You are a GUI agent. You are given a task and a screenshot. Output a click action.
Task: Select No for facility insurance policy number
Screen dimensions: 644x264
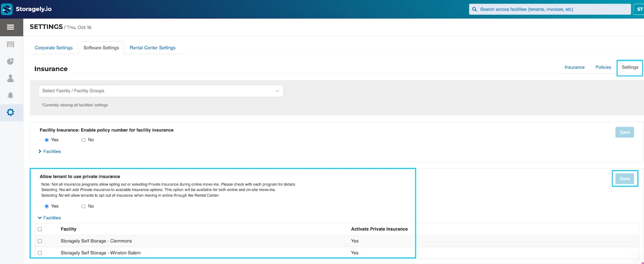pyautogui.click(x=84, y=140)
